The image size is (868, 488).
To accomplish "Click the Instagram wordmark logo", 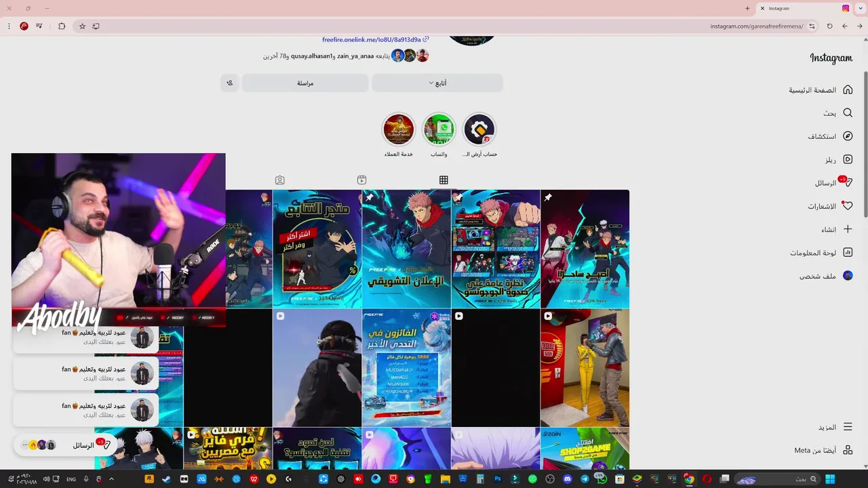I will [831, 58].
